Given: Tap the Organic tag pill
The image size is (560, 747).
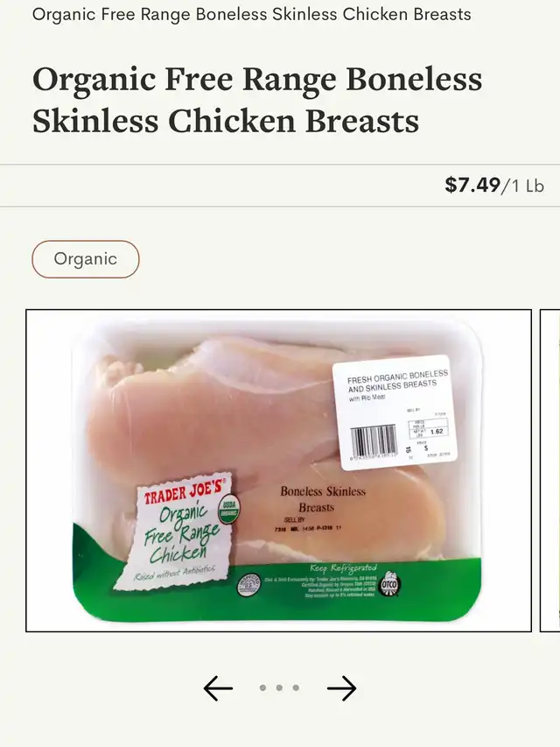Looking at the screenshot, I should pyautogui.click(x=86, y=259).
